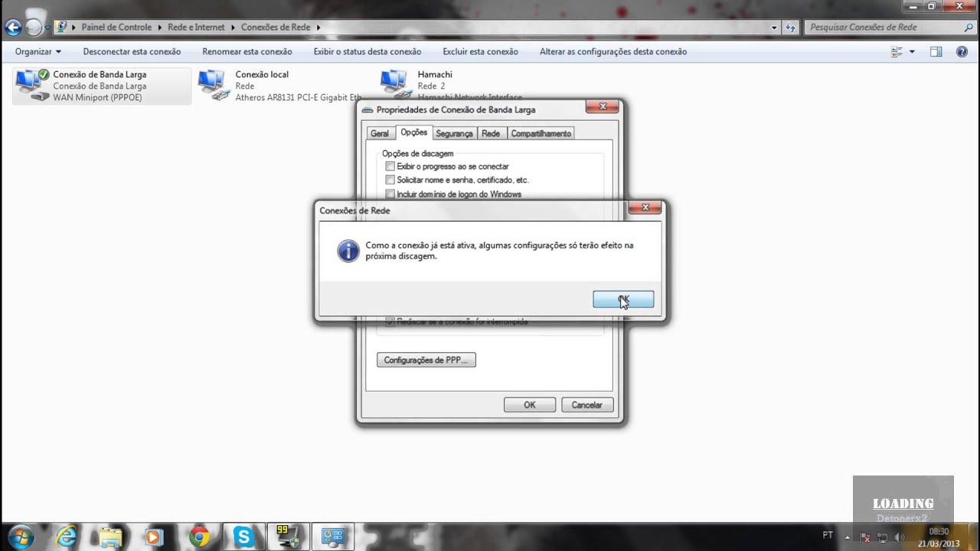
Task: Switch to the Rede tab
Action: point(491,134)
